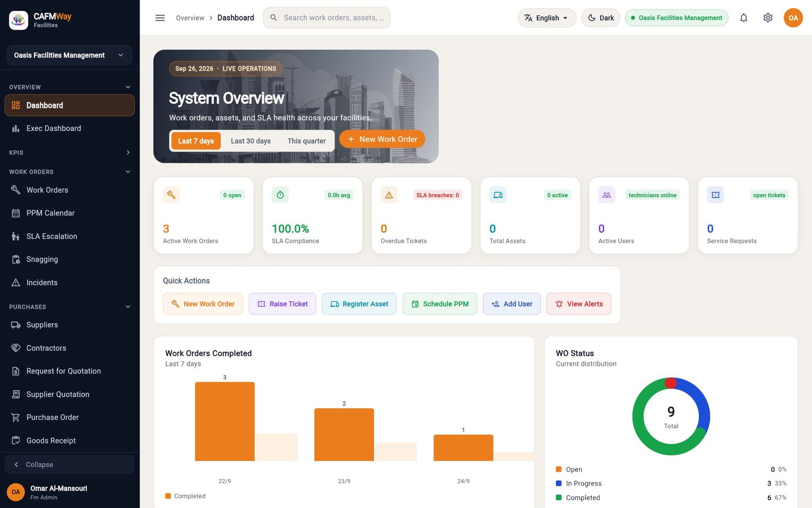The width and height of the screenshot is (812, 508).
Task: Click orange New Work Order banner button
Action: click(x=382, y=139)
